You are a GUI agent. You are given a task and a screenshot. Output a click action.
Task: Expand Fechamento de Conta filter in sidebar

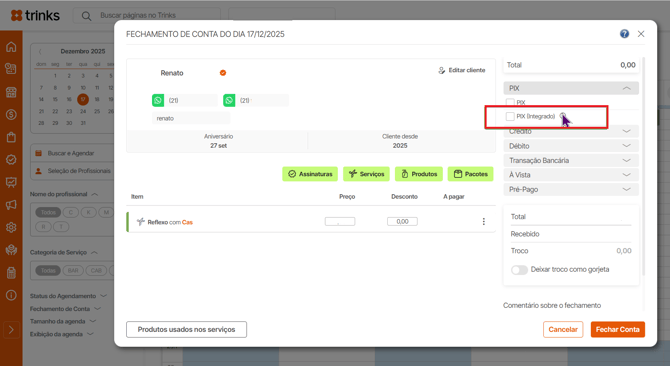65,308
